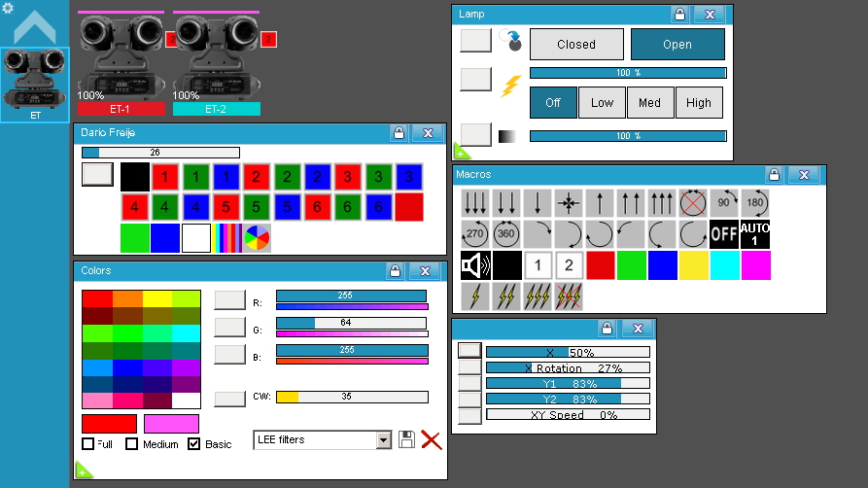Adjust the B channel slider
The height and width of the screenshot is (488, 868).
pos(352,350)
